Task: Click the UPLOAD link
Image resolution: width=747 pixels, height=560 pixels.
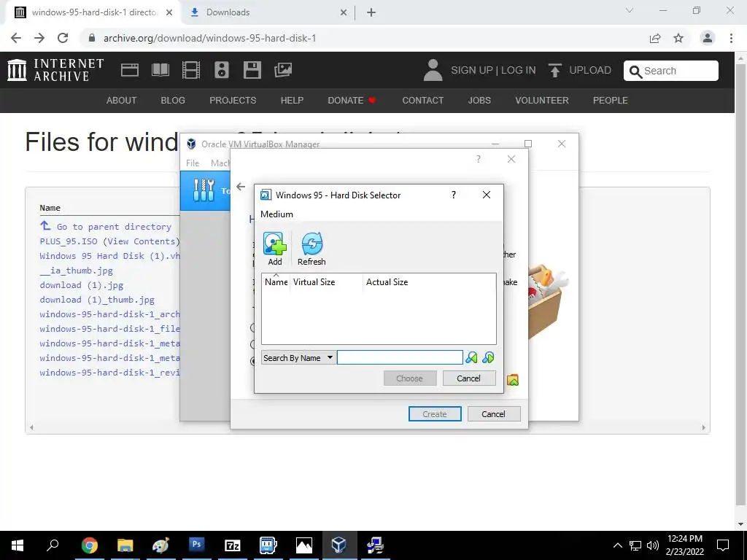Action: click(x=580, y=70)
